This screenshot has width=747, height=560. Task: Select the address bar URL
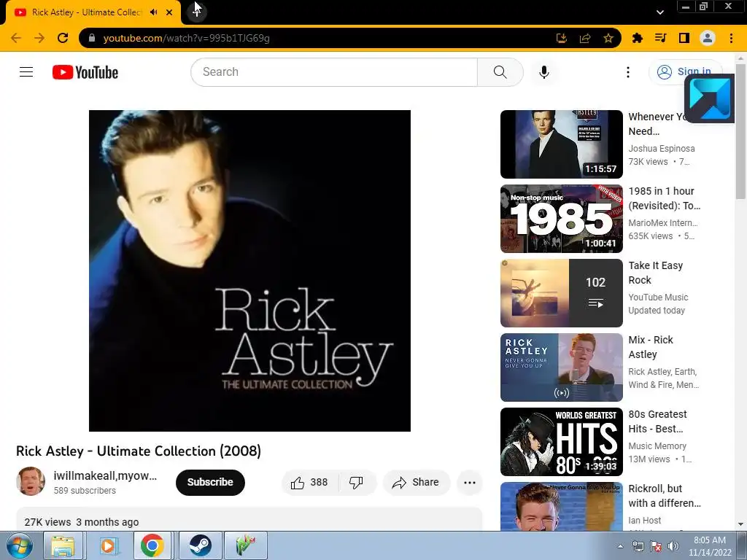(x=186, y=38)
